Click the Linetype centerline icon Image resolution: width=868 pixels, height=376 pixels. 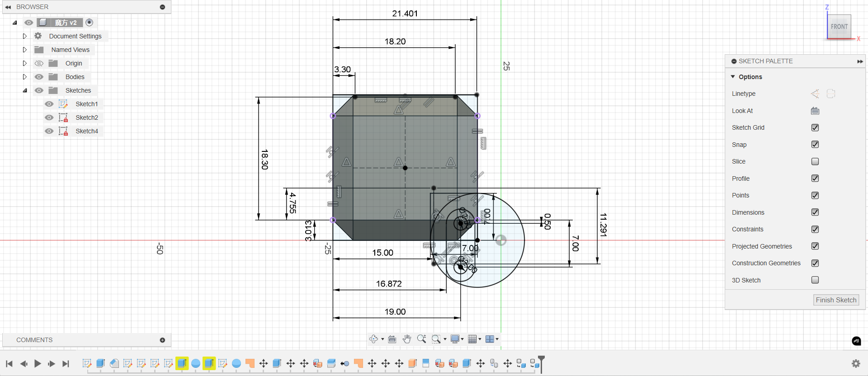point(831,94)
